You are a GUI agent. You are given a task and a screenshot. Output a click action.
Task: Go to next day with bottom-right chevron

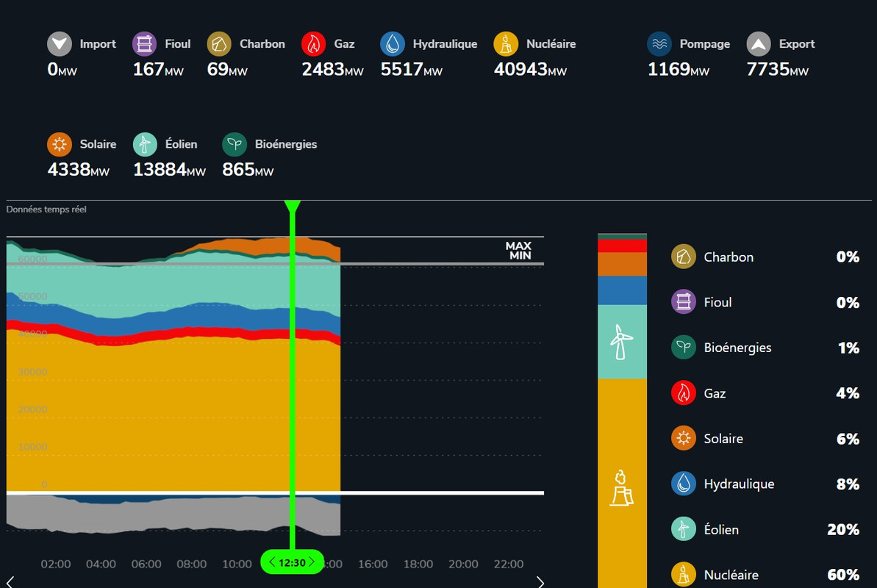point(540,582)
